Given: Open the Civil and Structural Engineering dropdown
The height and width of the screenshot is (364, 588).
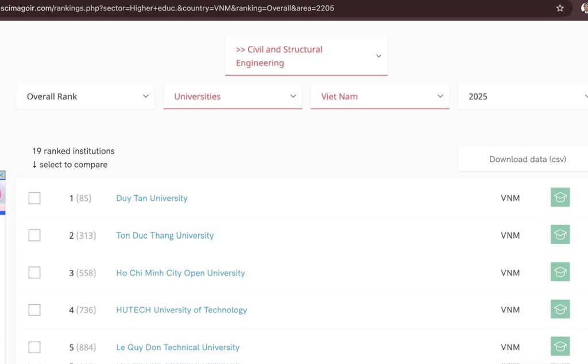Looking at the screenshot, I should 307,56.
